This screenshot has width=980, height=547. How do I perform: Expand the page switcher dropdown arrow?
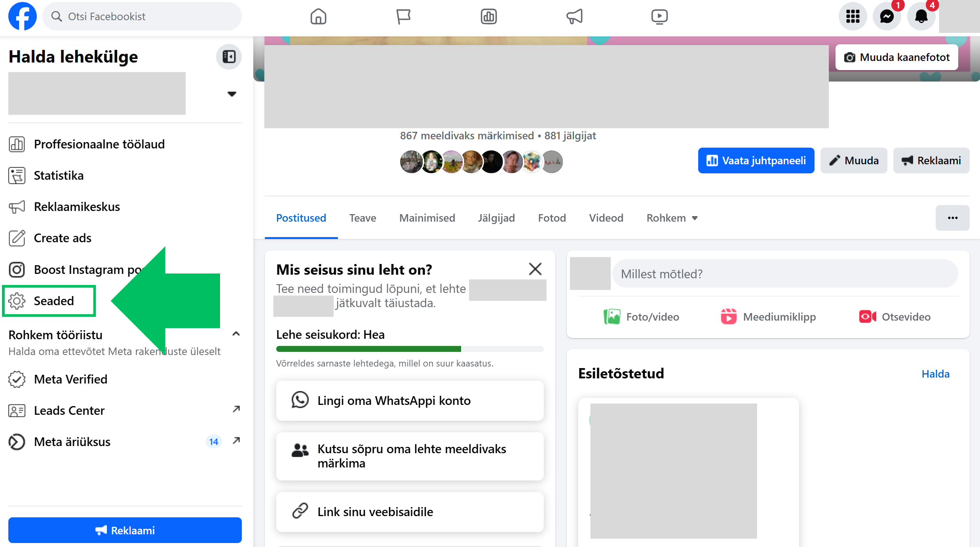coord(232,94)
